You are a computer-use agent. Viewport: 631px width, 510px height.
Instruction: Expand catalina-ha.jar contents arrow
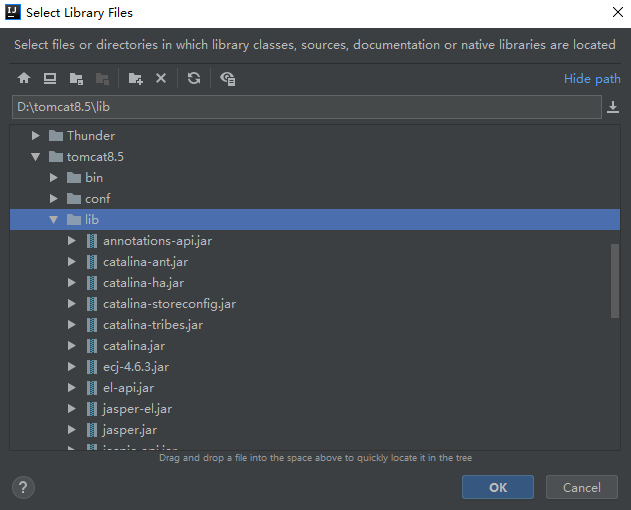click(x=72, y=283)
